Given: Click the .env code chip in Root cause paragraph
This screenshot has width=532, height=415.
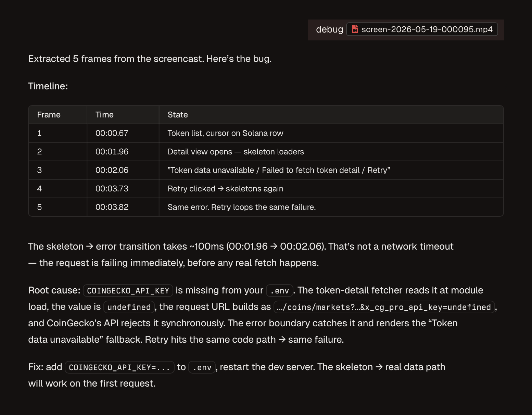Looking at the screenshot, I should coord(280,291).
